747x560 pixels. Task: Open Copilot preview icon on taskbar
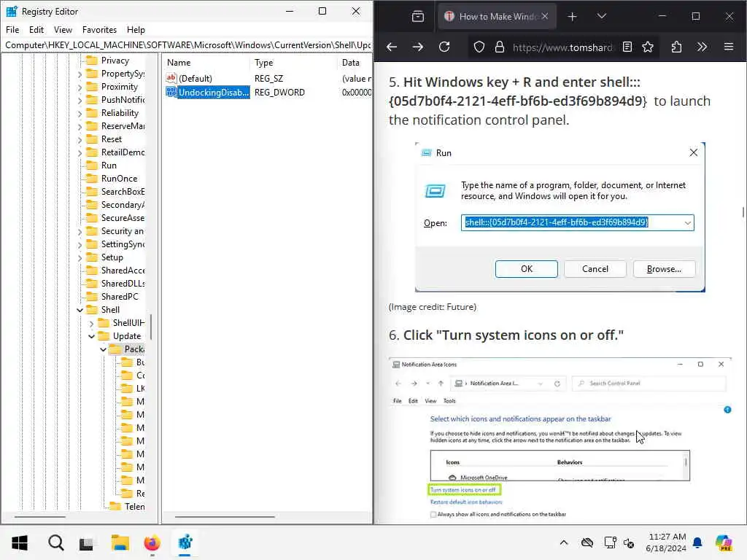(x=724, y=542)
